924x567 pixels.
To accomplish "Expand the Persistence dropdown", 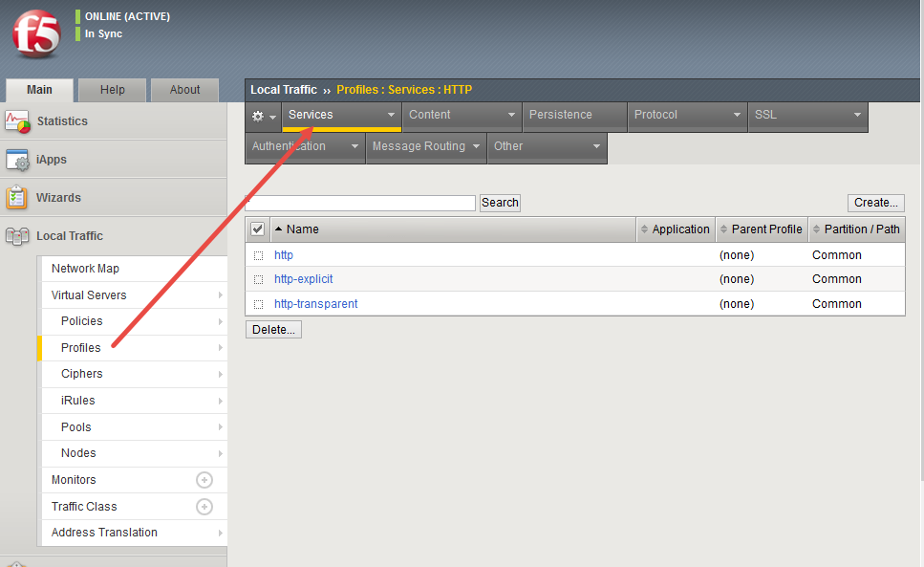I will [x=573, y=115].
